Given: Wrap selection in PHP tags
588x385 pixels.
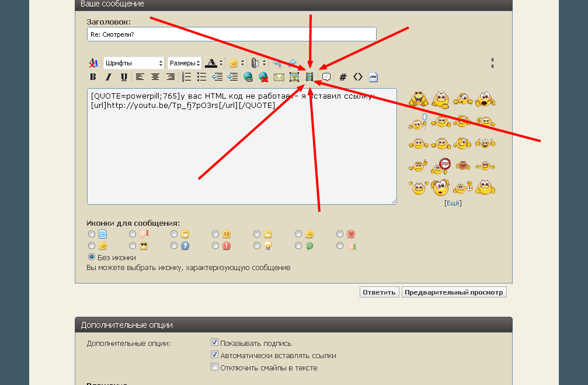Looking at the screenshot, I should [x=374, y=77].
